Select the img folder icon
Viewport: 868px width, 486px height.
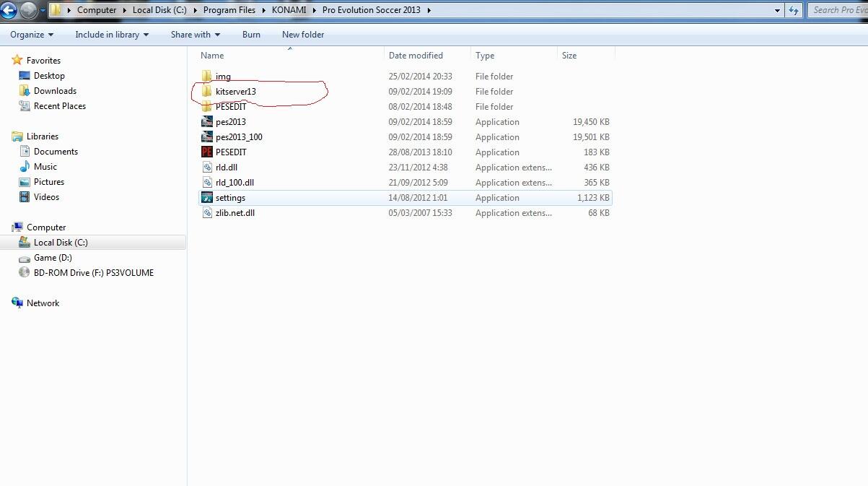[207, 76]
